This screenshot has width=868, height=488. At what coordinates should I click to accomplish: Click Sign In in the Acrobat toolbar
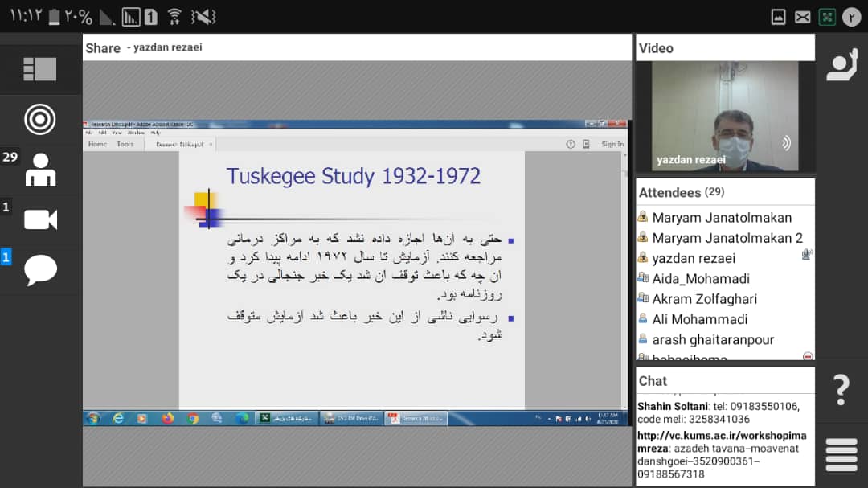coord(612,145)
